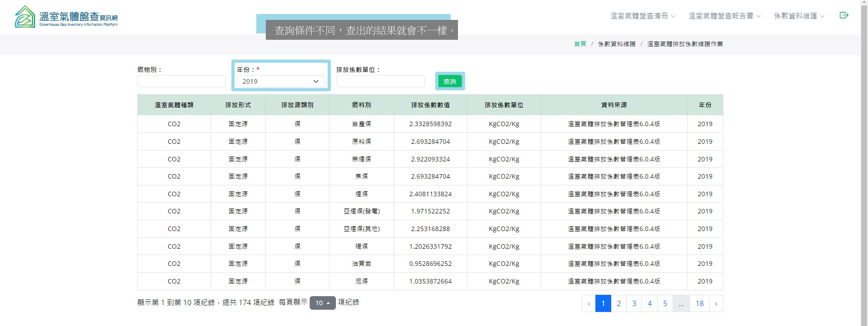Open the 溫室氣體盤查清冊 menu
This screenshot has height=326, width=868.
(x=642, y=16)
